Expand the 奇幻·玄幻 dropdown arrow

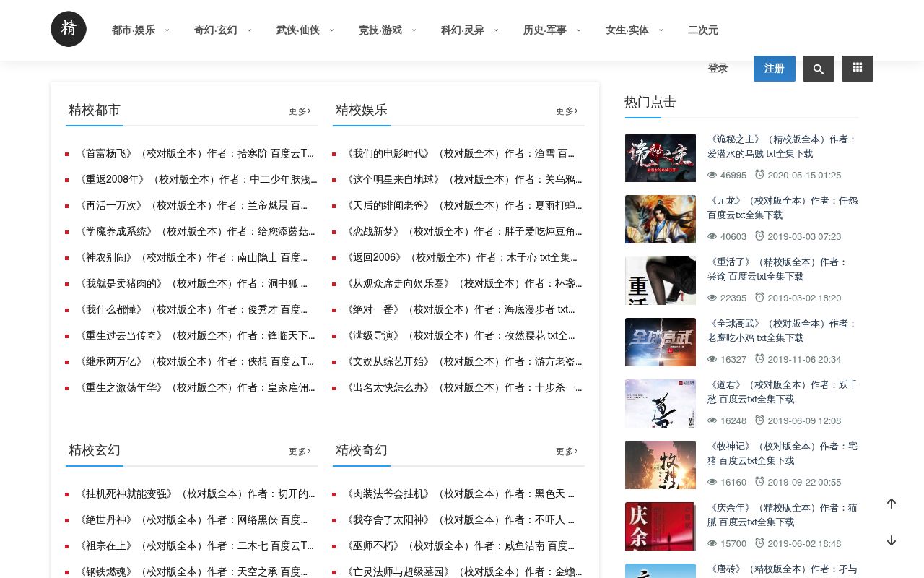[249, 30]
